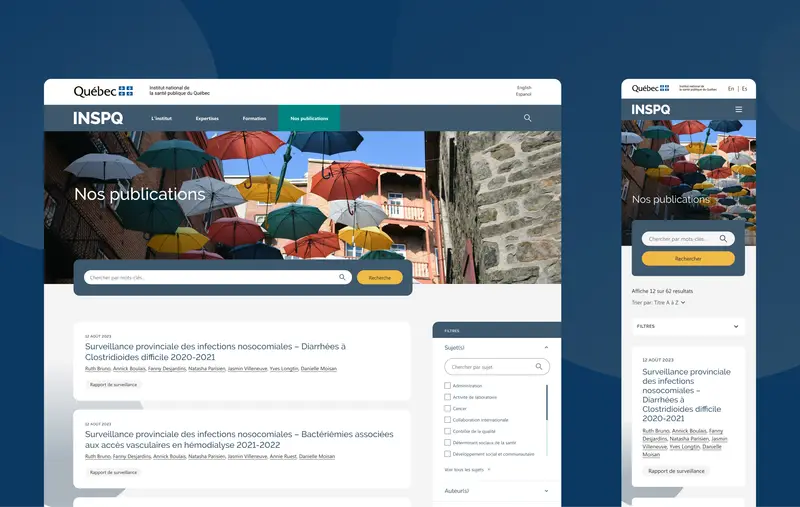Click author Ruth Bruno in first desktop card

tap(97, 368)
